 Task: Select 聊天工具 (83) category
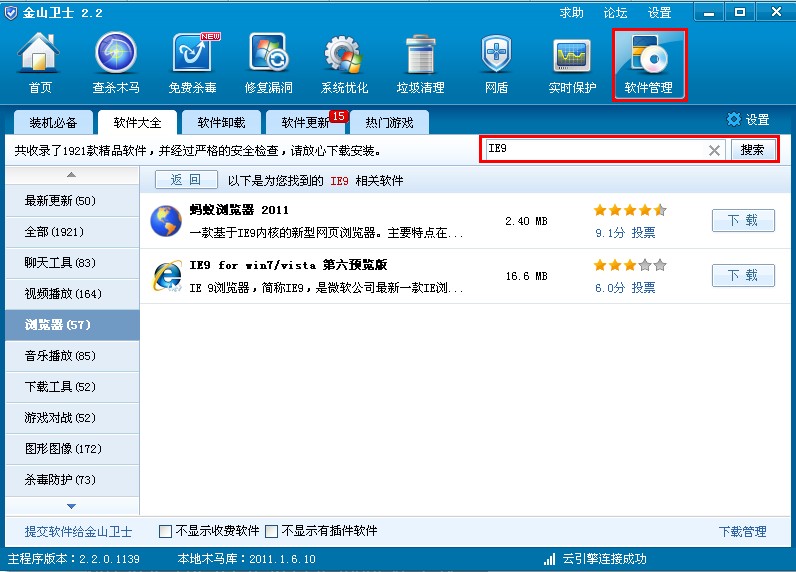(x=72, y=263)
